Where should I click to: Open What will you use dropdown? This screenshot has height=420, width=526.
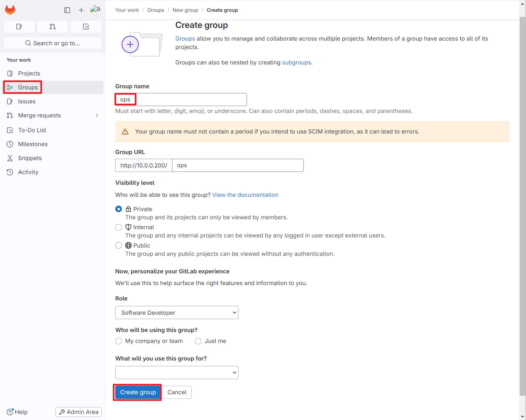pos(177,373)
